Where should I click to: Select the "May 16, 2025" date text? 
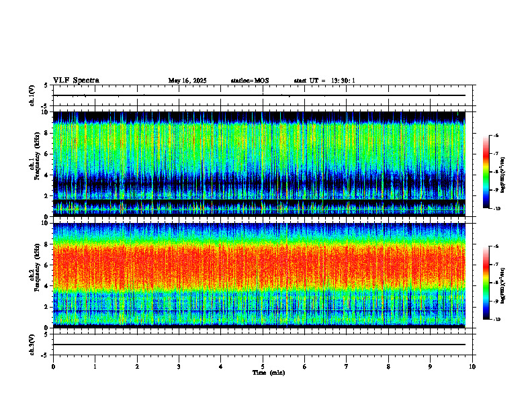coord(187,81)
